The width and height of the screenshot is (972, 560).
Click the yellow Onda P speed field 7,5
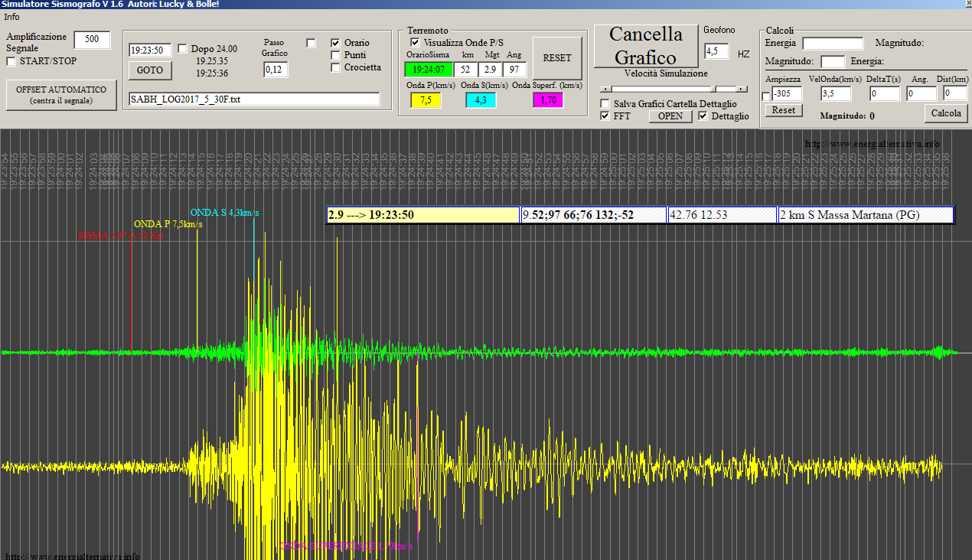426,99
